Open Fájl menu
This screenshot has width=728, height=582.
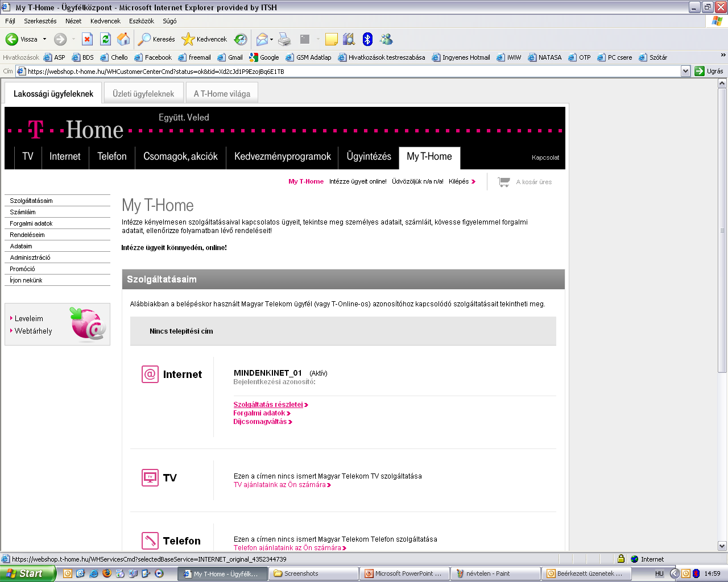[x=10, y=21]
